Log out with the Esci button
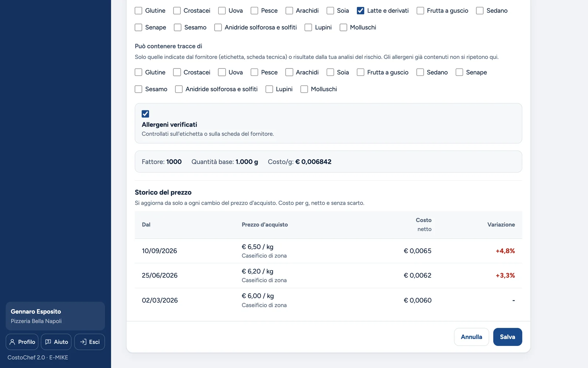The image size is (588, 368). (90, 342)
